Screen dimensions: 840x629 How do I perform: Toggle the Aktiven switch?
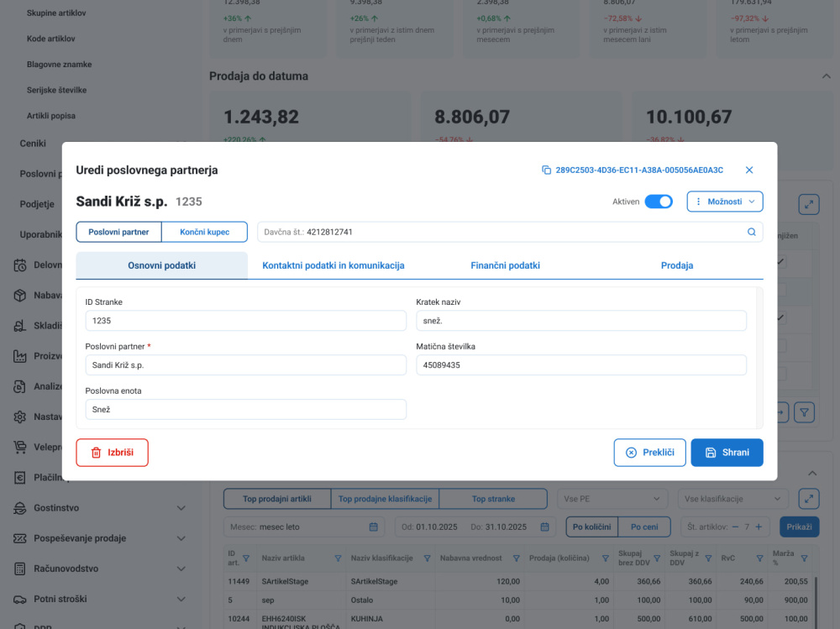pos(659,202)
